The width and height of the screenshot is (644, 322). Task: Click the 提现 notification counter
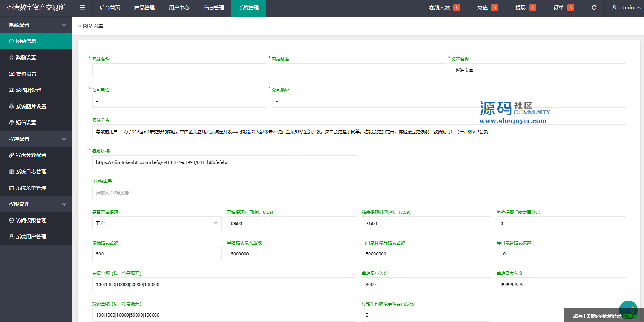pyautogui.click(x=525, y=8)
